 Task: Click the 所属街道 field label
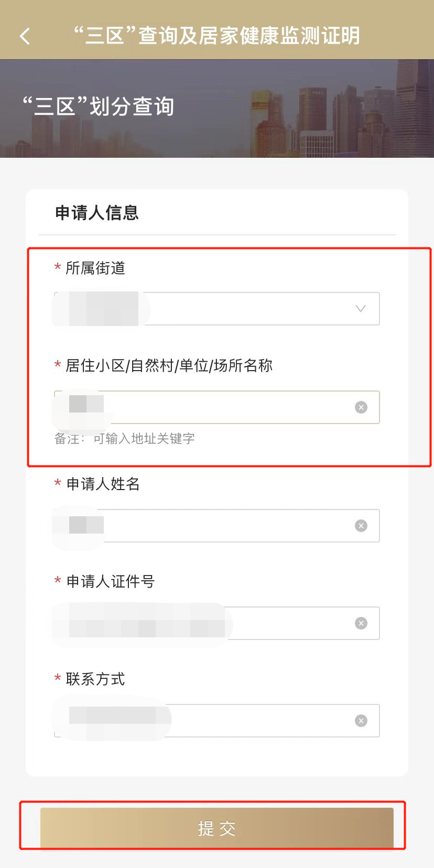[95, 268]
